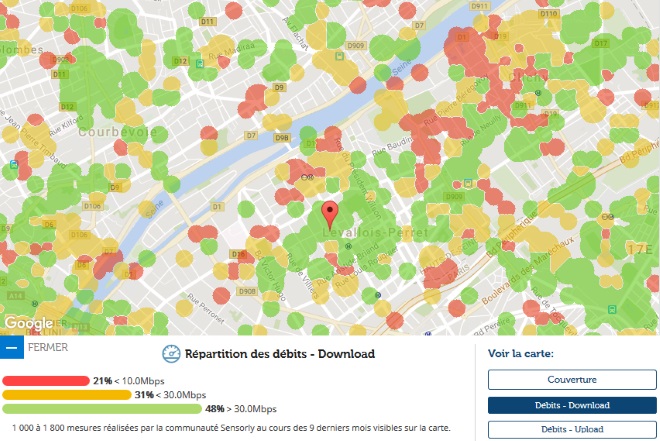
Task: Click the FERMER label to close panel
Action: click(48, 348)
